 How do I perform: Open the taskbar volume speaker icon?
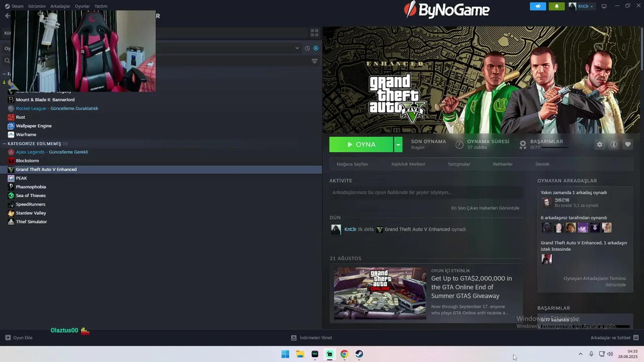[610, 354]
